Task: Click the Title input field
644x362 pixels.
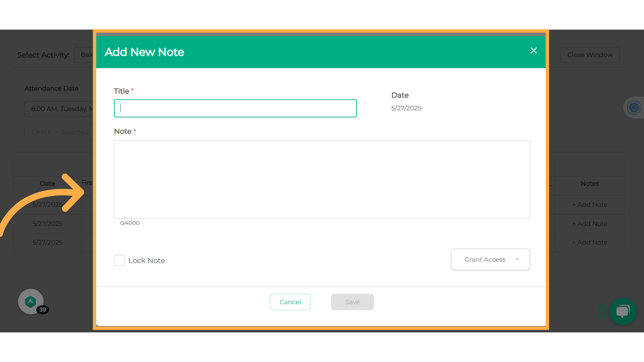Action: (235, 108)
